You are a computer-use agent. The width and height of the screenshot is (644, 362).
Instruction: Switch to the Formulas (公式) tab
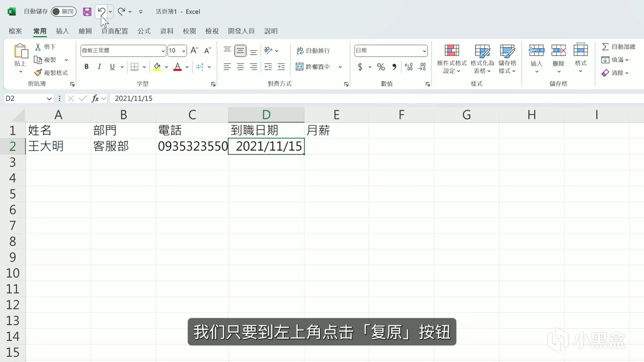click(144, 31)
